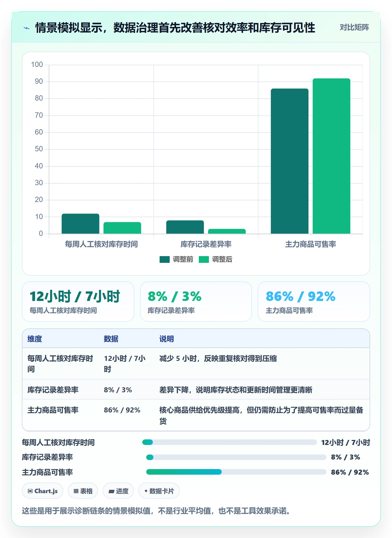Click the 调整前 bar for 主力商品可售率
The image size is (392, 538).
(x=290, y=161)
